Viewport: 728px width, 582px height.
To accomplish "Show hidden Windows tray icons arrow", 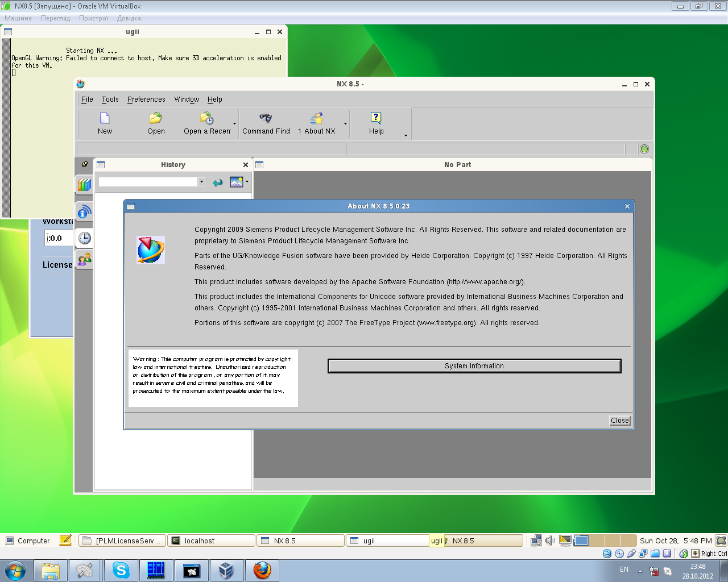I will pos(640,571).
